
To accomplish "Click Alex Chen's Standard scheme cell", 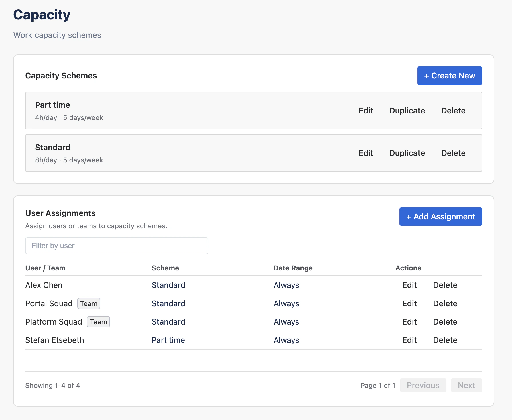I will click(x=168, y=285).
